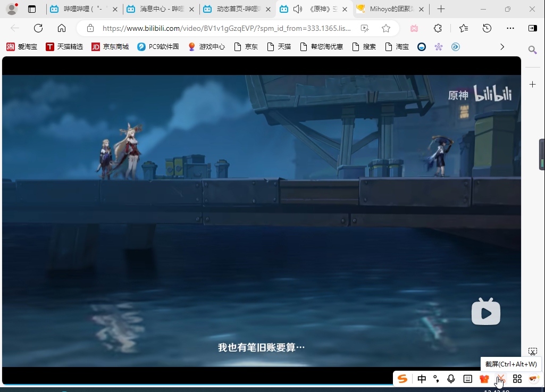Image resolution: width=545 pixels, height=392 pixels.
Task: Open the sidebar search magnifier
Action: pyautogui.click(x=532, y=50)
